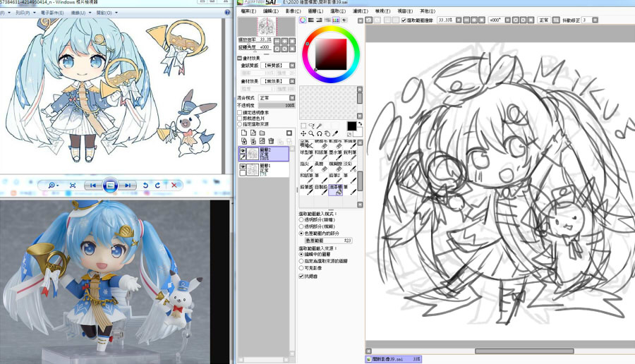Select the magic wand tool in SAI

pos(319,126)
